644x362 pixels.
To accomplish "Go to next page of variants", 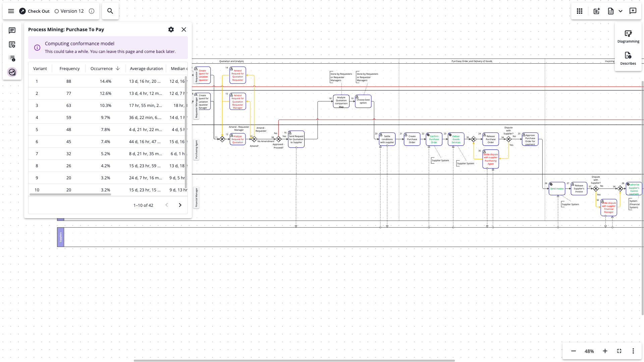I will 180,205.
